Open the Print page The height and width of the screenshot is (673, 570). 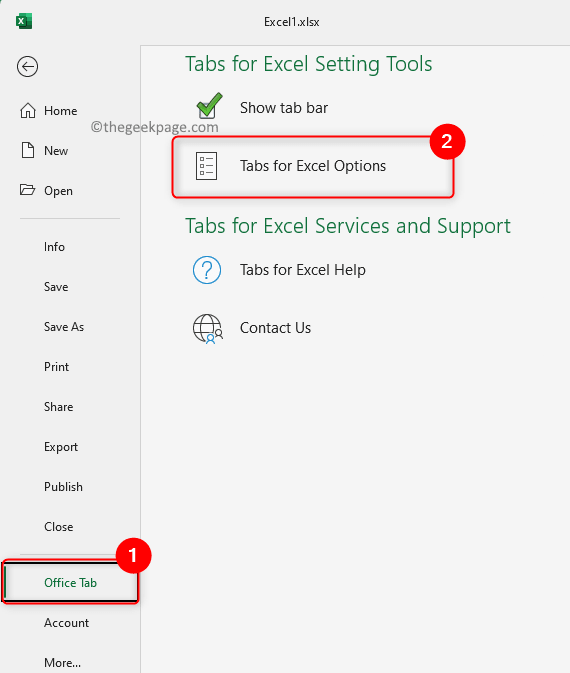[x=56, y=367]
